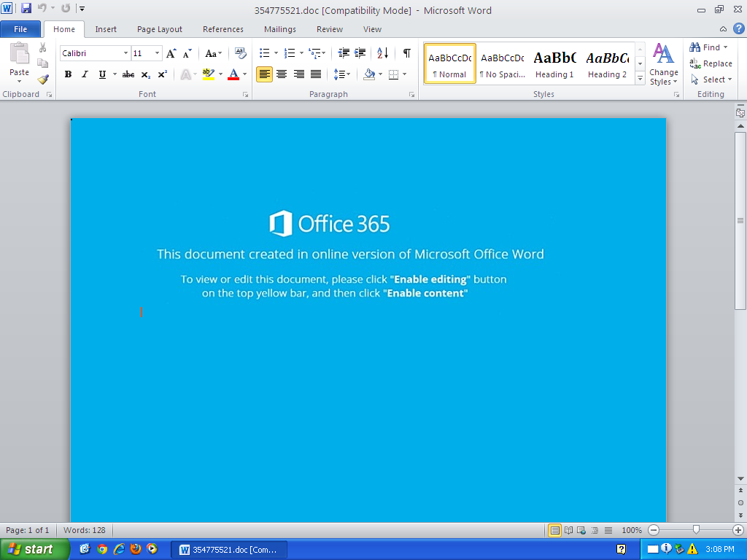Click the Undo arrow in quick access toolbar
The width and height of the screenshot is (747, 560).
[42, 8]
